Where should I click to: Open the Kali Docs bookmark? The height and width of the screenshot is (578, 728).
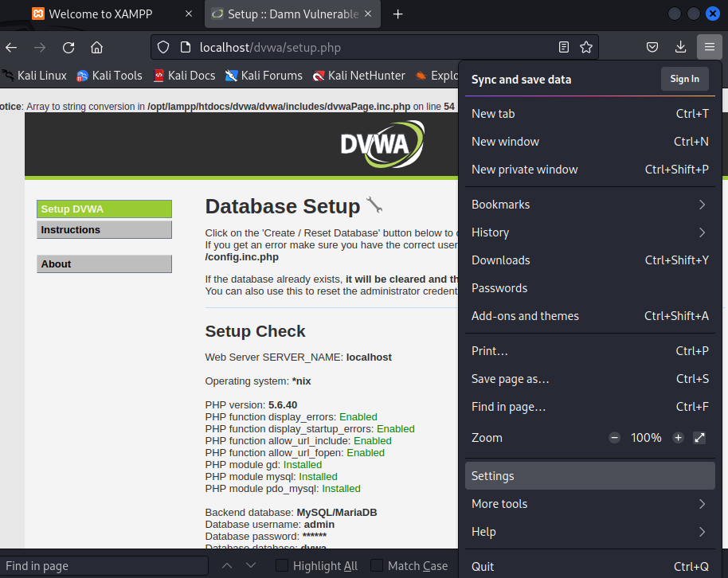(x=185, y=75)
